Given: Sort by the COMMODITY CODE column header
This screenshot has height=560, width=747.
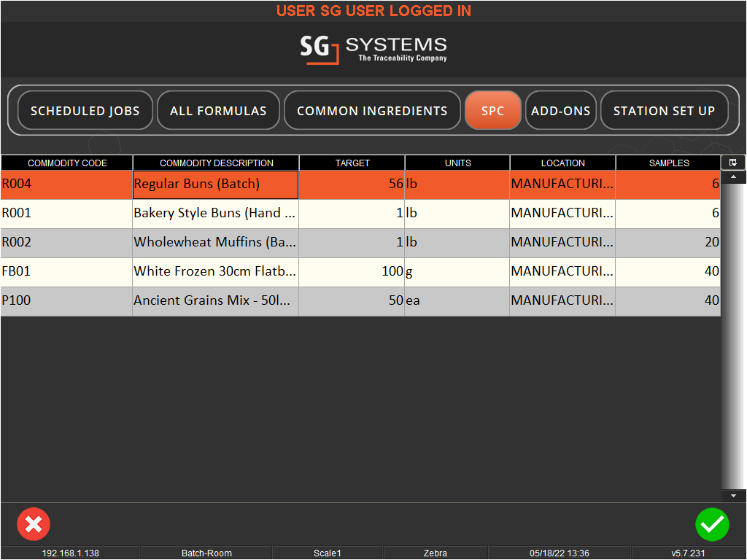Looking at the screenshot, I should point(66,163).
